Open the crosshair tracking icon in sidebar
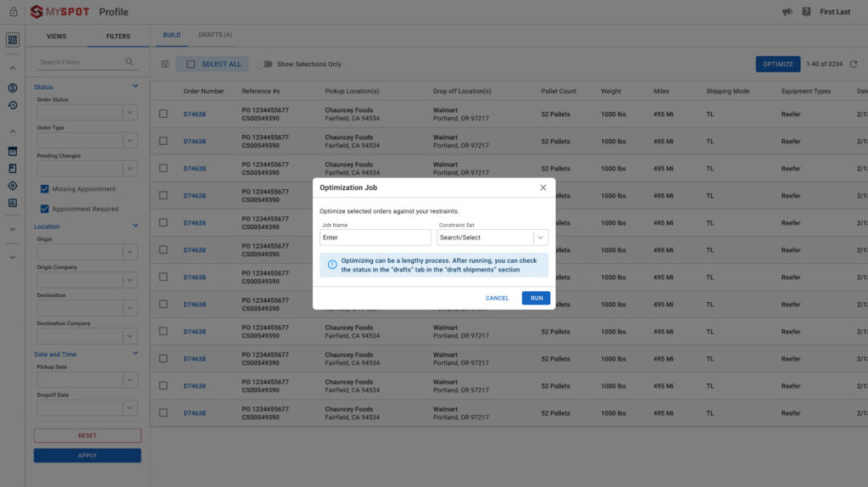 coord(12,186)
